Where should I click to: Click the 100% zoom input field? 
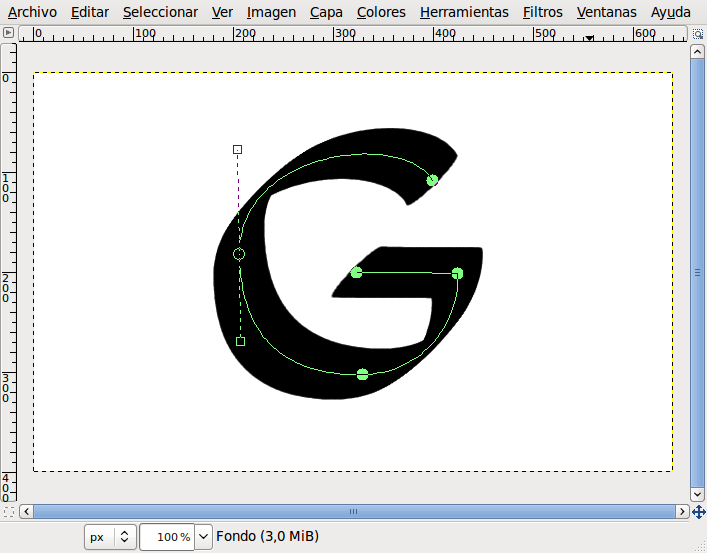(x=167, y=537)
